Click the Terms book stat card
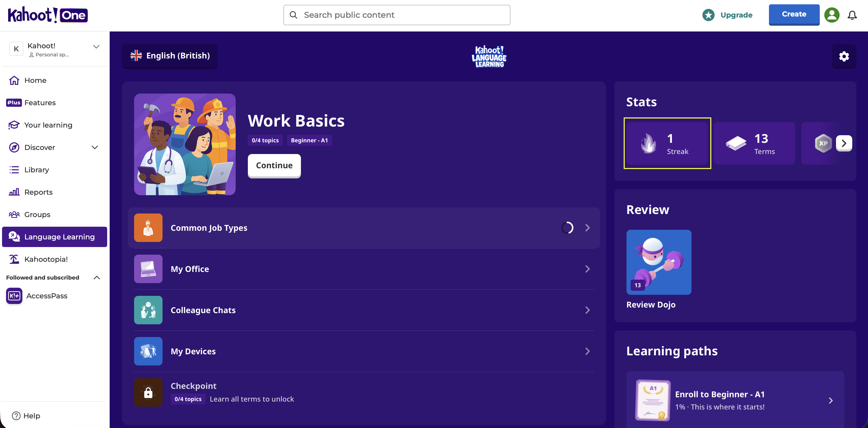The height and width of the screenshot is (428, 868). pos(754,143)
